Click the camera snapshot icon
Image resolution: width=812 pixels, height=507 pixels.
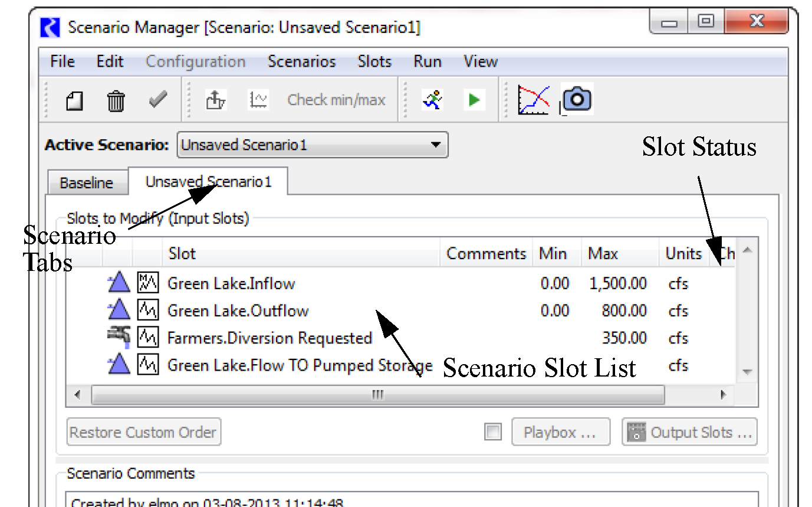click(x=577, y=99)
